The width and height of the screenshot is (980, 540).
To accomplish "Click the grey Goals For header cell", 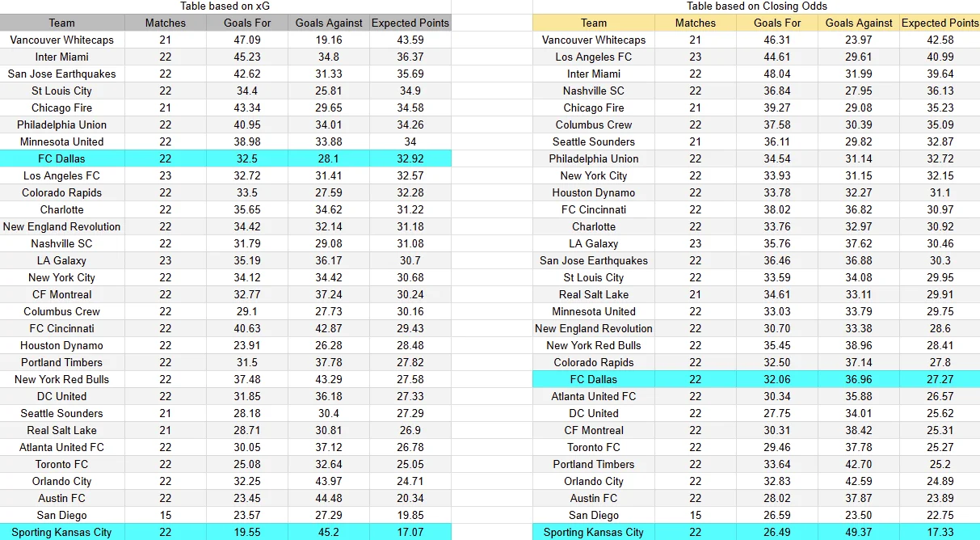I will [x=247, y=23].
